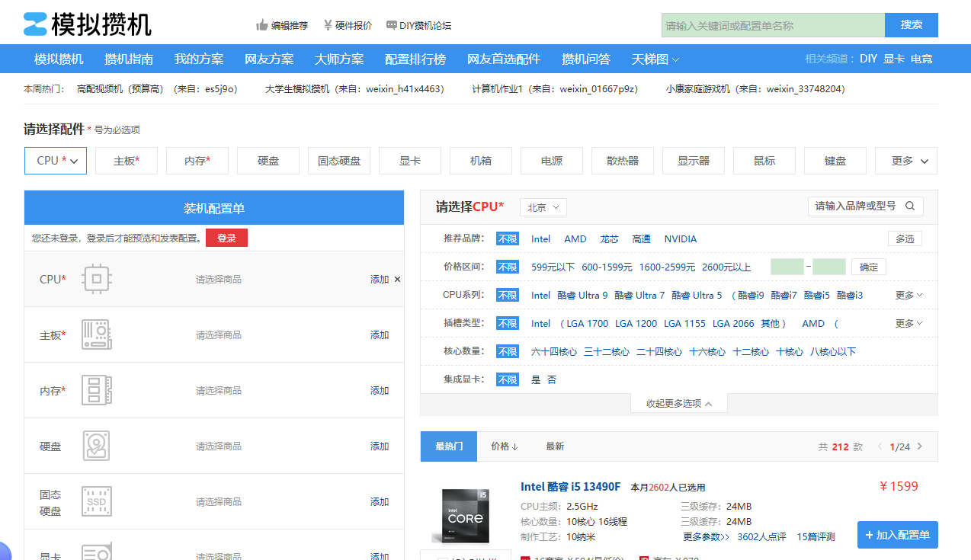Open DIY攒机论坛 speech bubble icon
Viewport: 971px width, 560px height.
(393, 24)
